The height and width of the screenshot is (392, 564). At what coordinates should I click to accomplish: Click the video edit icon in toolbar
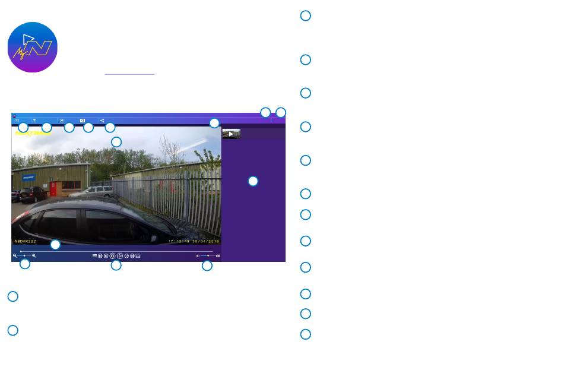tap(82, 121)
